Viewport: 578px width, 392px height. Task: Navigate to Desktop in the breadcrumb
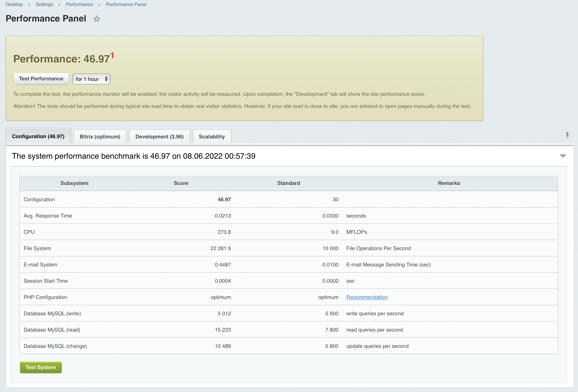14,4
